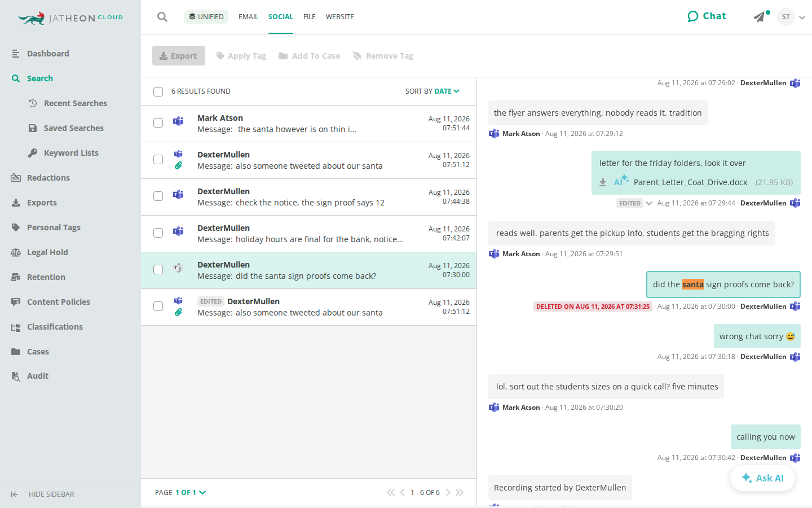Click the Export button
This screenshot has width=812, height=508.
pos(179,56)
